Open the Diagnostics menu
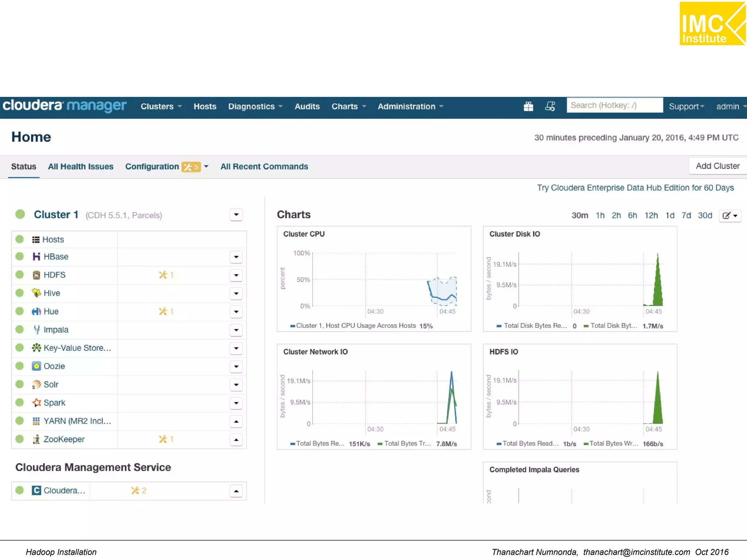The width and height of the screenshot is (747, 560). pyautogui.click(x=255, y=106)
